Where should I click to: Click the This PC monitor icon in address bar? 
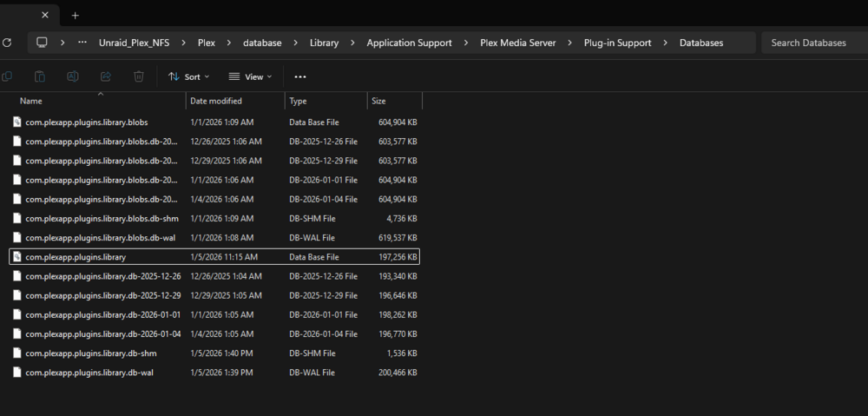click(x=42, y=43)
